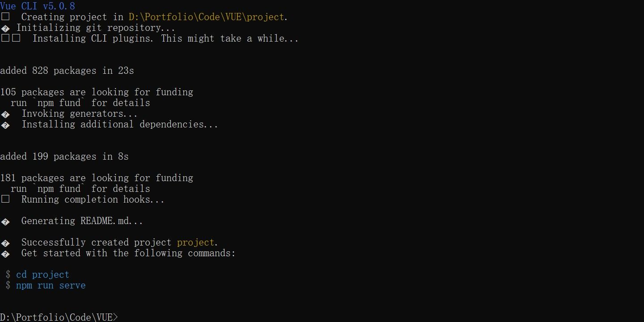
Task: Click the diamond glyph before Initializing git repository
Action: 5,28
